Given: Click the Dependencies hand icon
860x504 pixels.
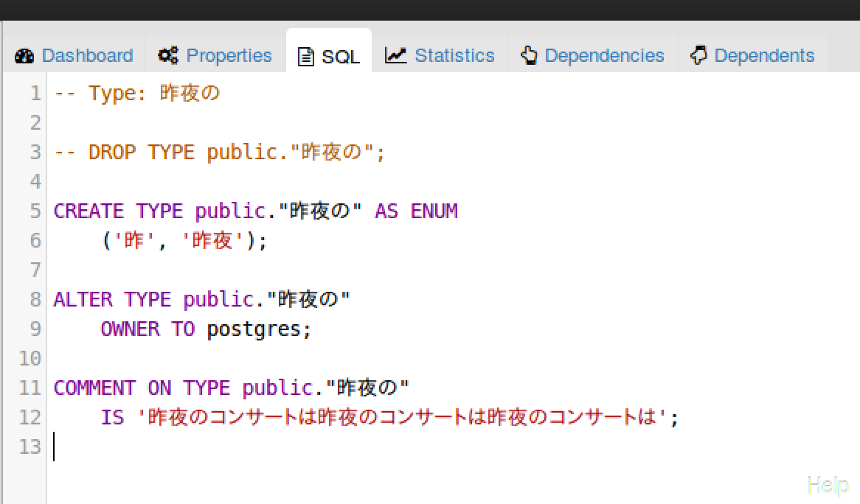Looking at the screenshot, I should tap(529, 56).
